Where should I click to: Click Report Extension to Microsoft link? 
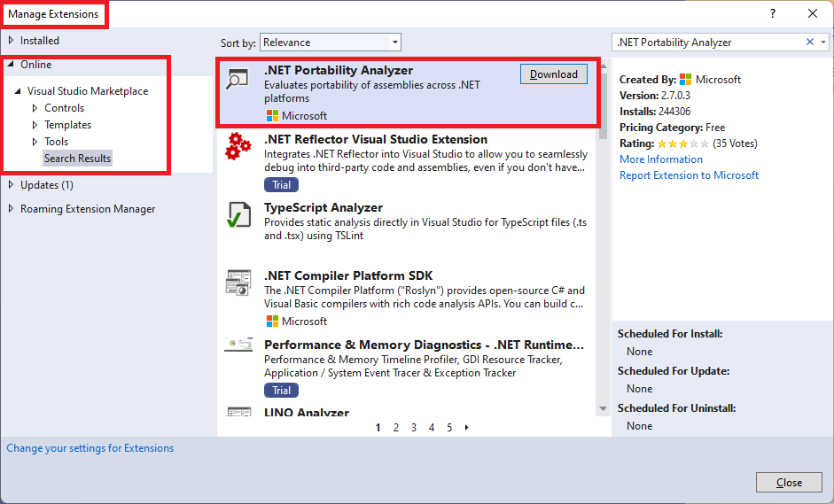(689, 175)
